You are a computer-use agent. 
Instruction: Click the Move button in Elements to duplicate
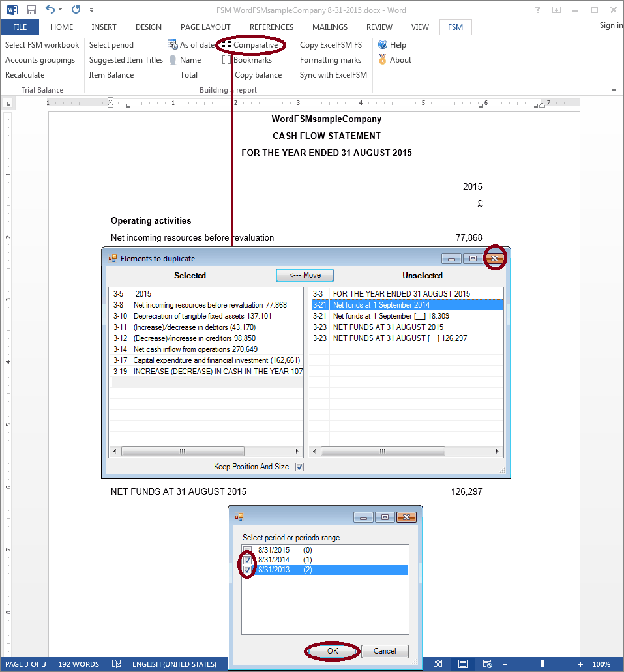click(305, 275)
